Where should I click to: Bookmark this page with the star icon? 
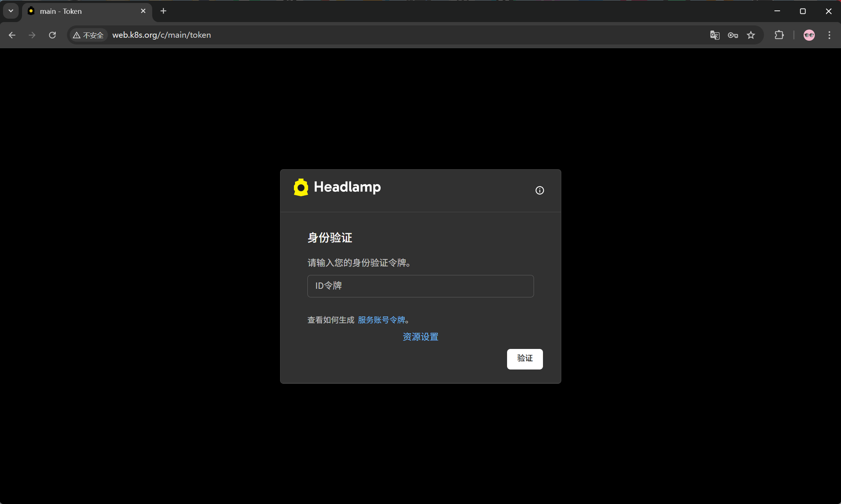pyautogui.click(x=751, y=35)
